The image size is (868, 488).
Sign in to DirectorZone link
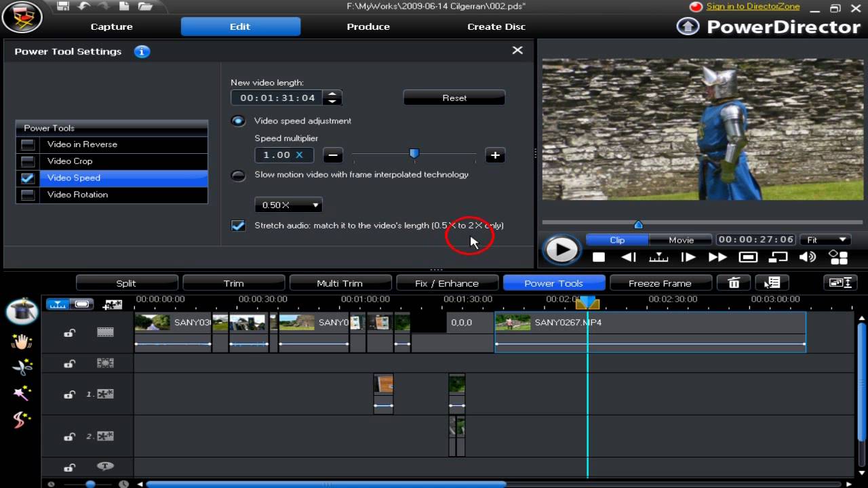tap(753, 6)
